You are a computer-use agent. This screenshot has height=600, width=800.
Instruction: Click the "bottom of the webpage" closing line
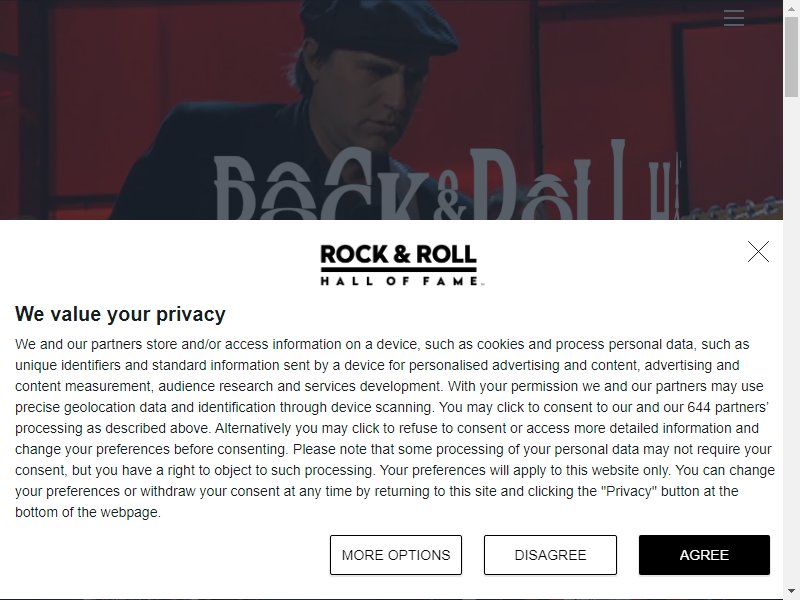click(x=88, y=512)
